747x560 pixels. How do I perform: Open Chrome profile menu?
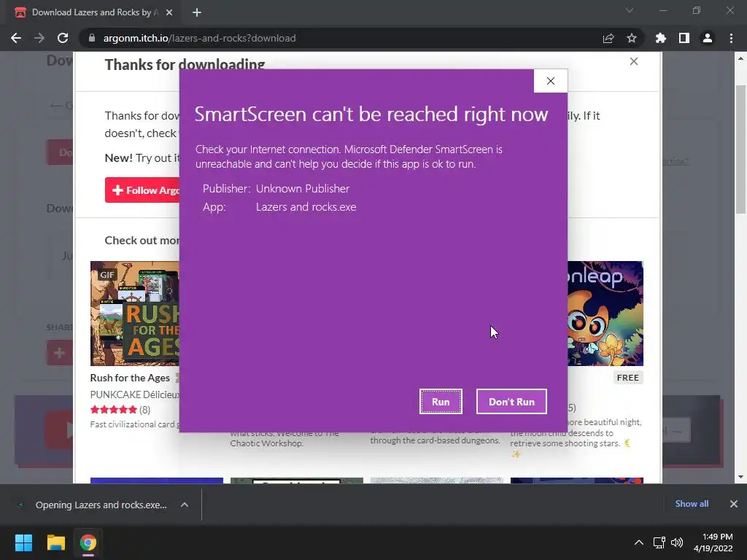[x=708, y=38]
